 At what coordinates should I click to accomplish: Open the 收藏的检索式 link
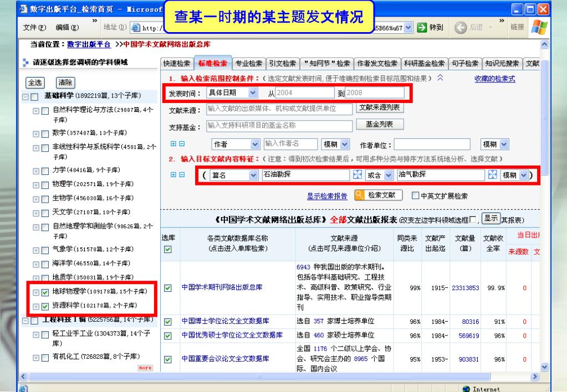pyautogui.click(x=495, y=79)
